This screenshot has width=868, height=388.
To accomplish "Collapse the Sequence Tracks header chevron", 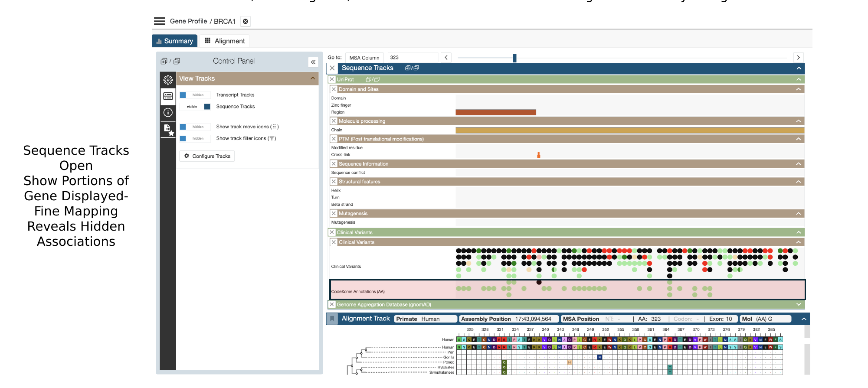I will pyautogui.click(x=799, y=68).
